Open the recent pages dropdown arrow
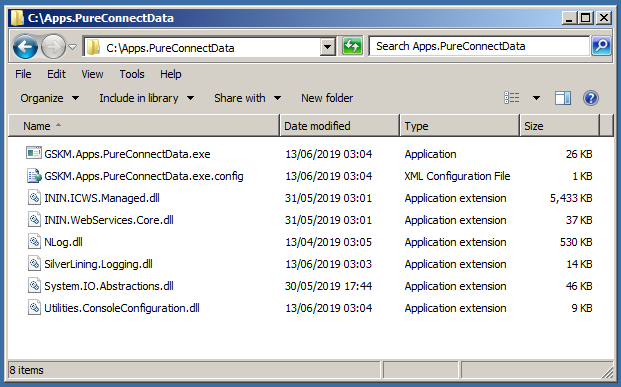621x387 pixels. coord(72,47)
